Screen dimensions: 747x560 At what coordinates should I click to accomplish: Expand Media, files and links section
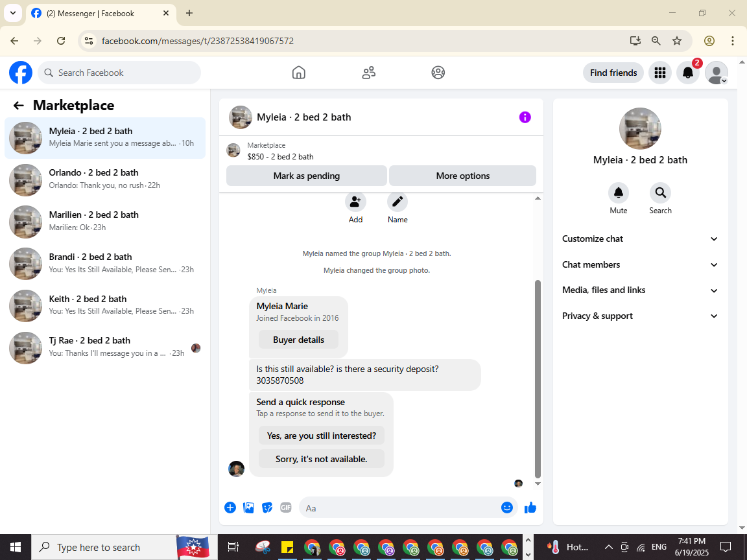pyautogui.click(x=640, y=290)
